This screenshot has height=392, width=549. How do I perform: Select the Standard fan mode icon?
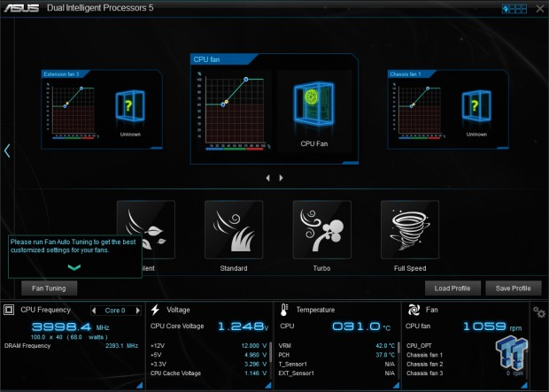[x=234, y=229]
